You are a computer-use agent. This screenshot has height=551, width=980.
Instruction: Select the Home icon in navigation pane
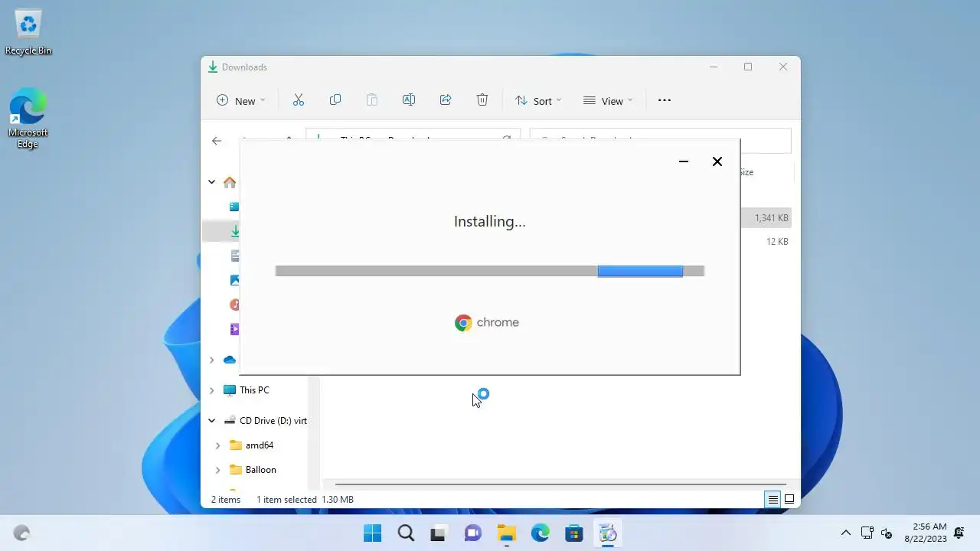click(230, 182)
